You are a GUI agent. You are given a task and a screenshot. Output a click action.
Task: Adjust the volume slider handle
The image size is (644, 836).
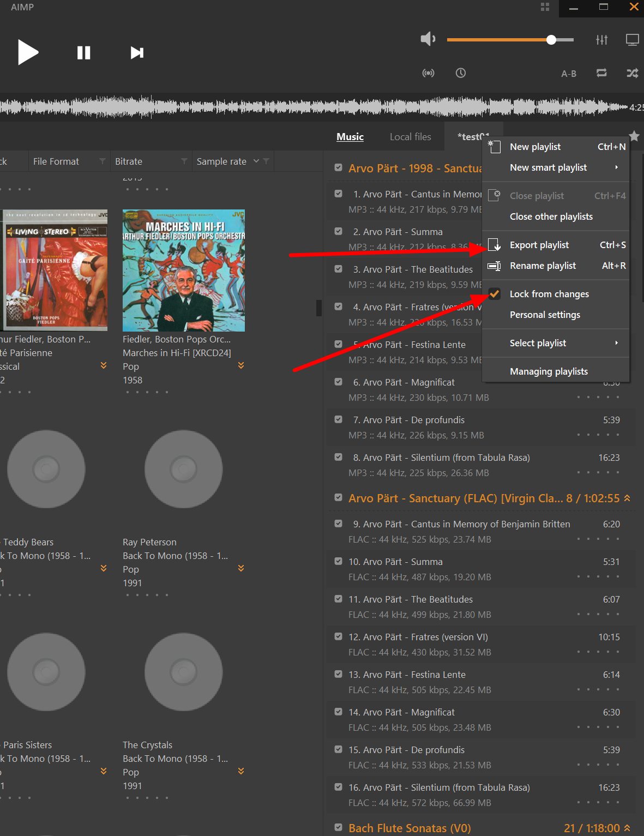coord(551,40)
